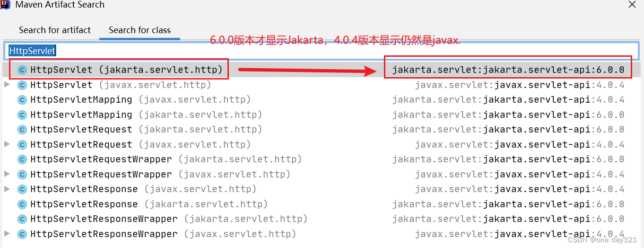Click artifact coordinate of HttpServletRequest (javax.servlet.http)
644x248 pixels.
pos(520,145)
